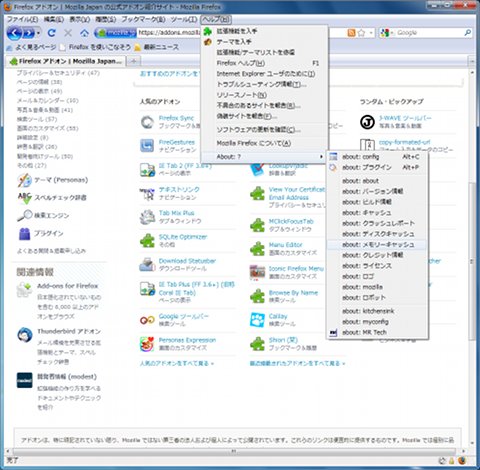Viewport: 480px width, 470px height.
Task: Open the Browse By Name link
Action: tap(293, 293)
